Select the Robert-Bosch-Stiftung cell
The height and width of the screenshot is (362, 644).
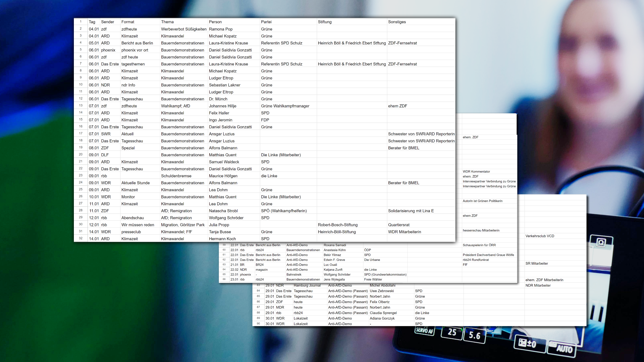(x=337, y=225)
